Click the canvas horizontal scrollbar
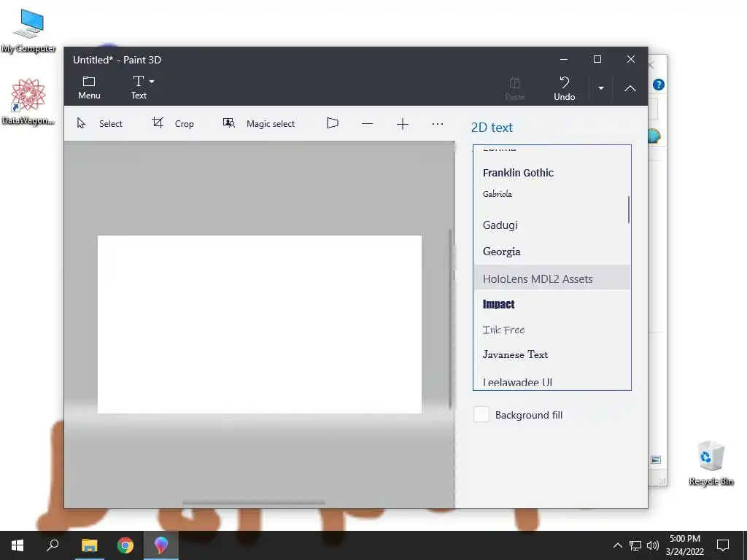This screenshot has height=560, width=747. 253,503
